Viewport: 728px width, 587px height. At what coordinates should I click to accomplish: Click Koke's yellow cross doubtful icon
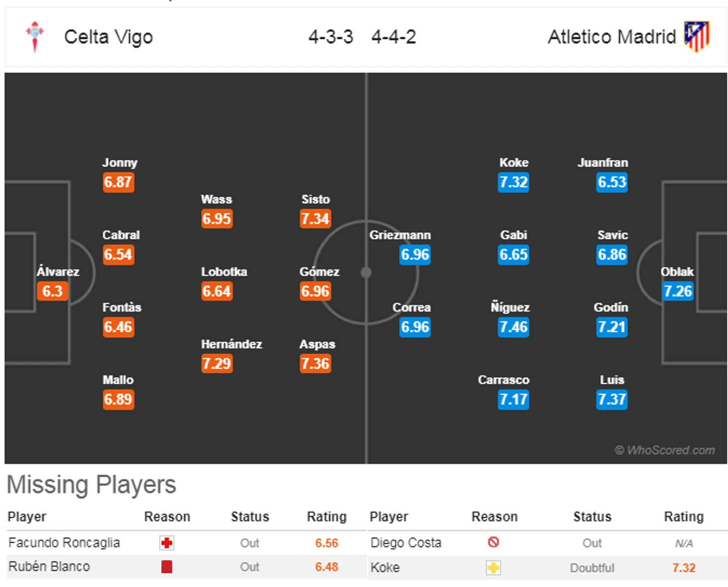(x=494, y=568)
